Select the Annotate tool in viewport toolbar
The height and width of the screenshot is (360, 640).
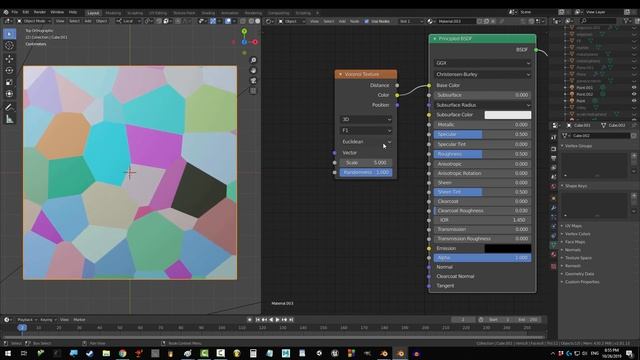coord(9,107)
